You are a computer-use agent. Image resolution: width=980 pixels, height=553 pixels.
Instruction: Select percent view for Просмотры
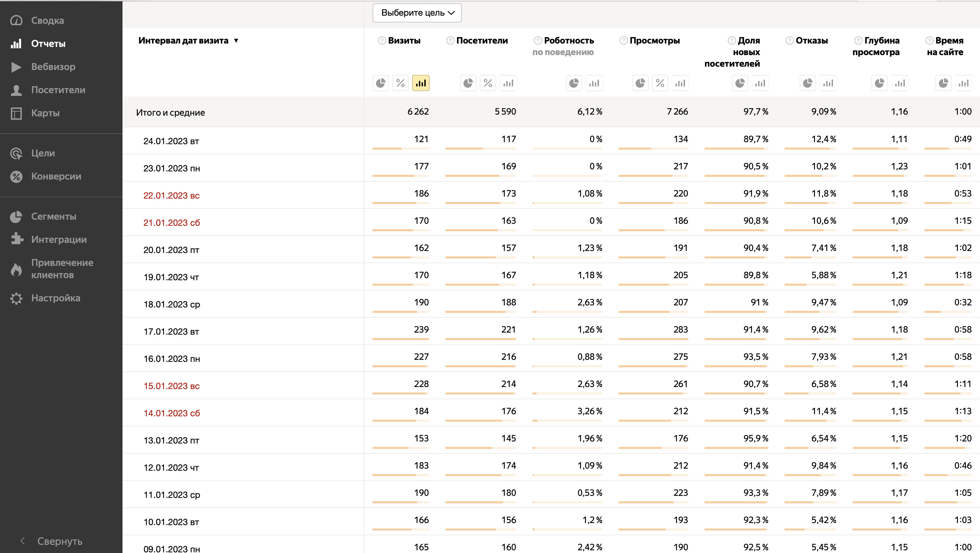[660, 83]
